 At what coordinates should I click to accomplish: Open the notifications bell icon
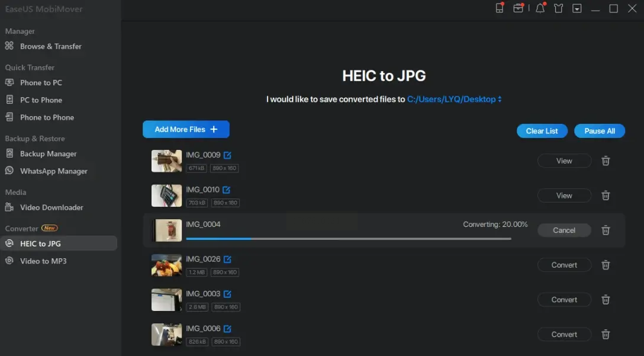click(x=540, y=8)
